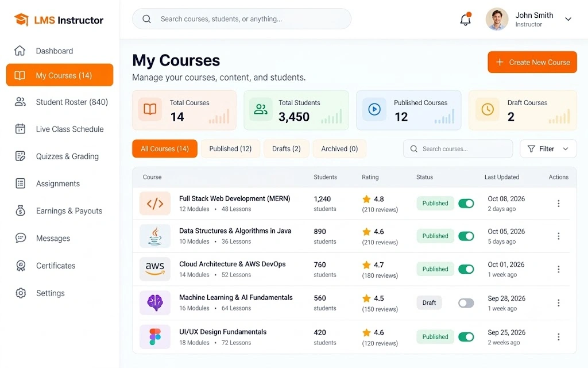Click the global search courses, students field

pyautogui.click(x=242, y=19)
